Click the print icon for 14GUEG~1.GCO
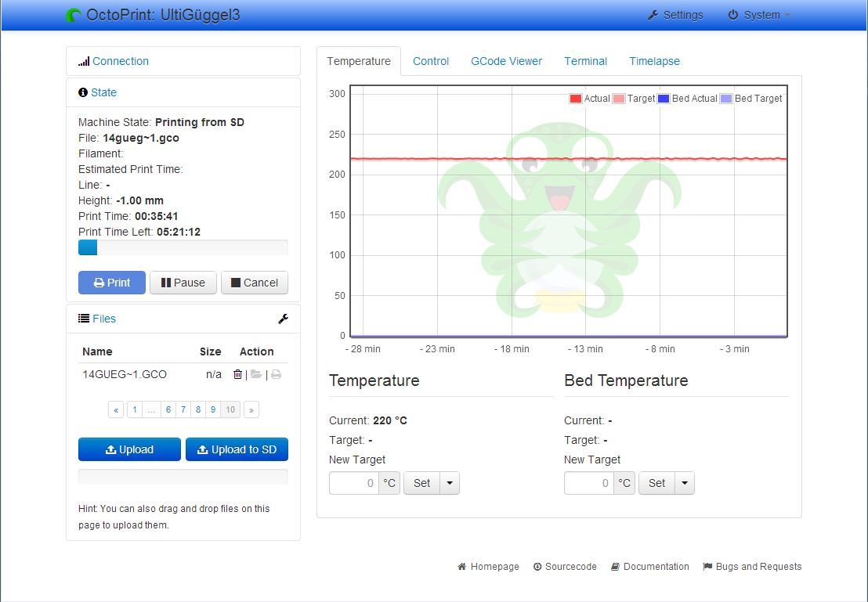This screenshot has width=868, height=602. (x=277, y=374)
